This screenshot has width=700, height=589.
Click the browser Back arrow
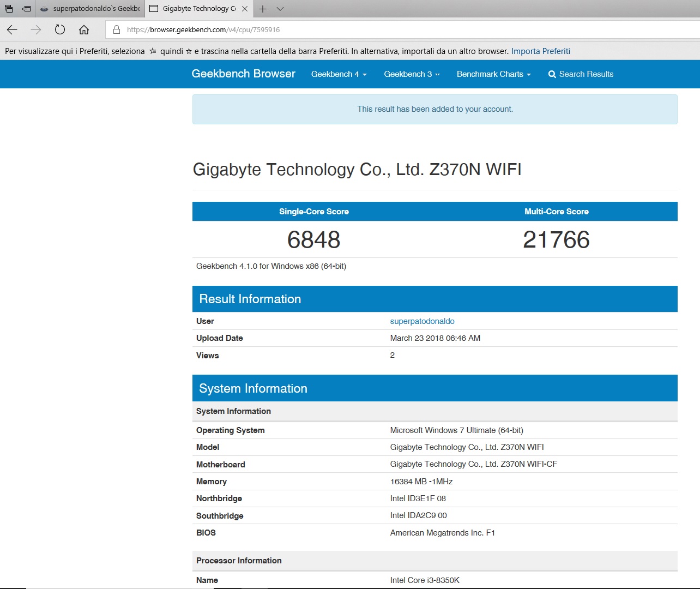coord(12,29)
